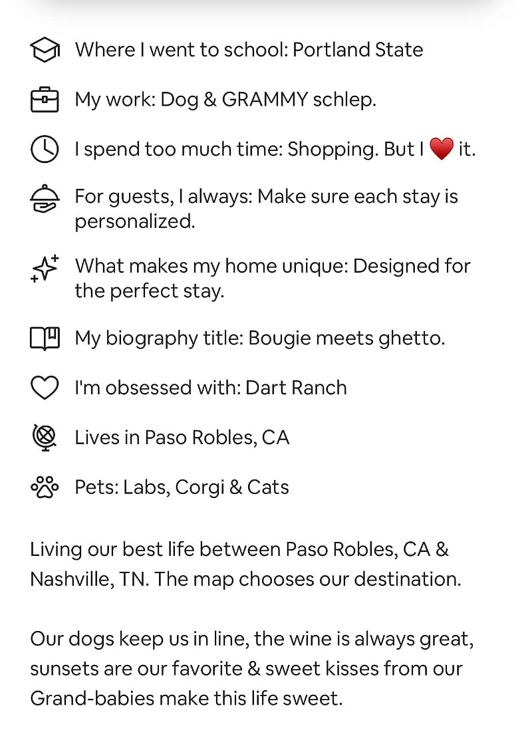Click the serving dish guests icon
The image size is (532, 756).
point(45,199)
